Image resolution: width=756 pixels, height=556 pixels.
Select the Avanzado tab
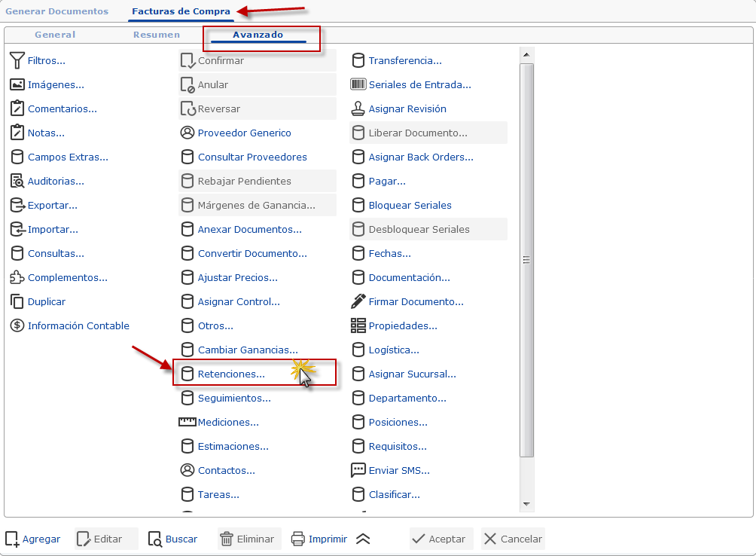pyautogui.click(x=258, y=35)
